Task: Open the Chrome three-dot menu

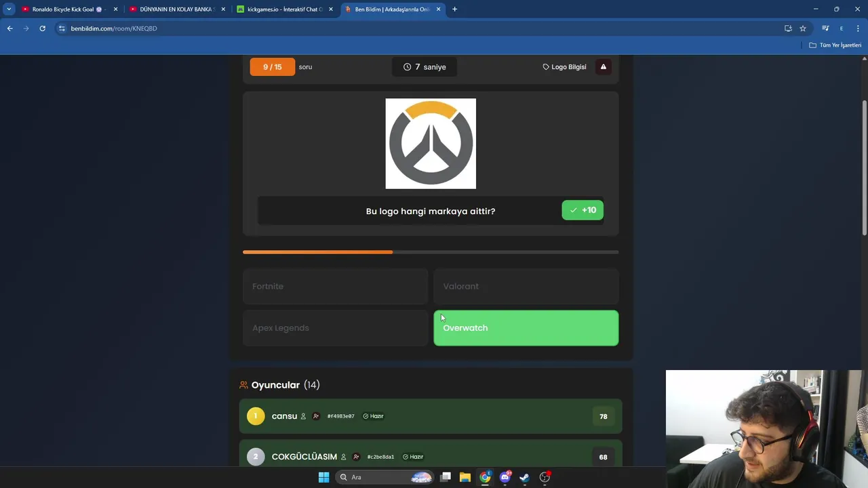Action: point(858,28)
